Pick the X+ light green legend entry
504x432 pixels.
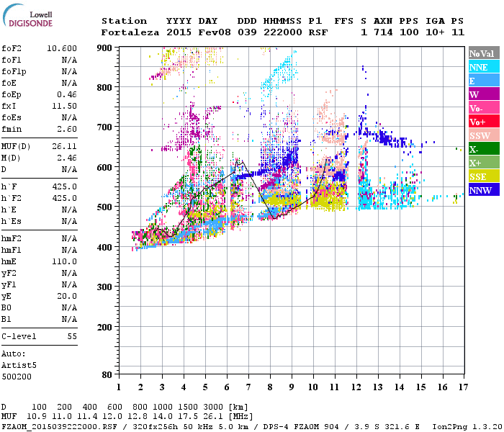(x=484, y=163)
